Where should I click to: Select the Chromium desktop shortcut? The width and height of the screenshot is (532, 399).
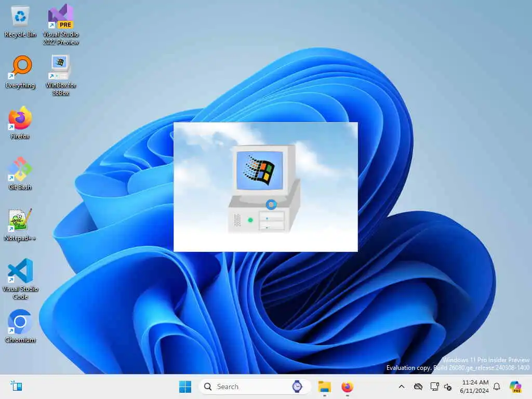click(20, 326)
